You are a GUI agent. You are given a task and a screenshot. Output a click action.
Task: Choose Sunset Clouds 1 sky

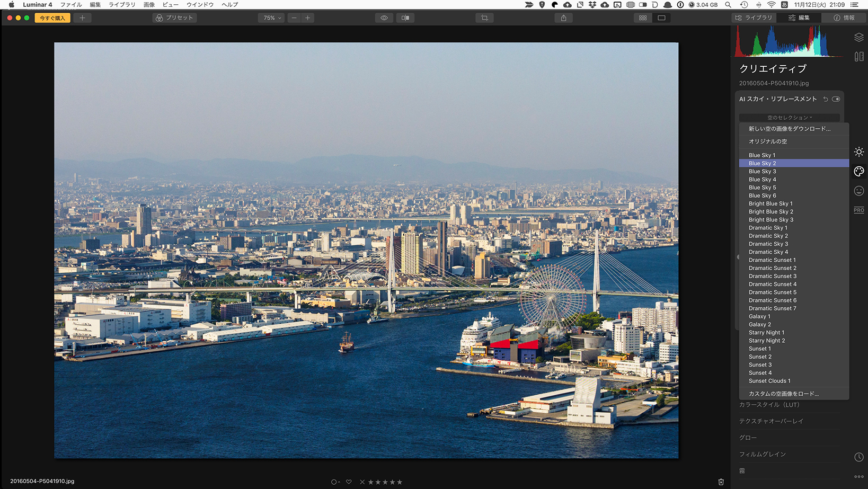[794, 381]
